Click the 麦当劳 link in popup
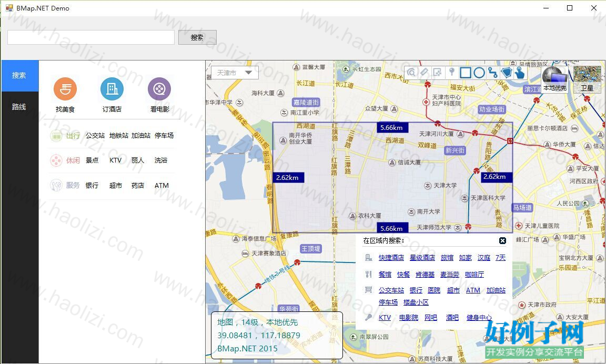 pyautogui.click(x=450, y=275)
